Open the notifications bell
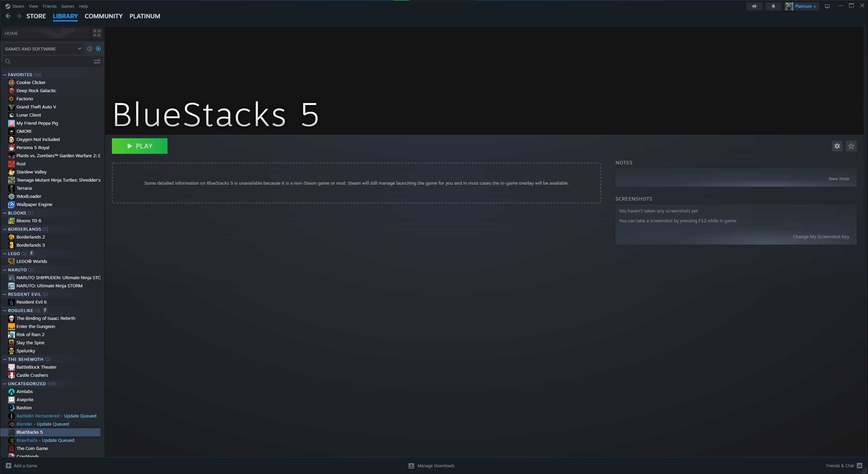 point(773,6)
